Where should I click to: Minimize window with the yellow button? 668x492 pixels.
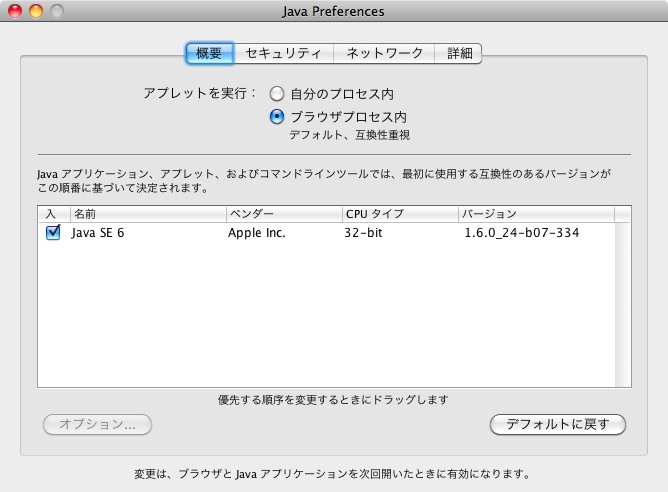click(x=36, y=11)
